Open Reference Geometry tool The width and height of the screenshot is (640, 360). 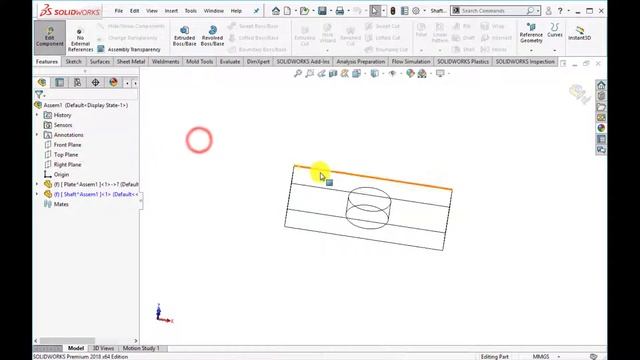point(531,33)
